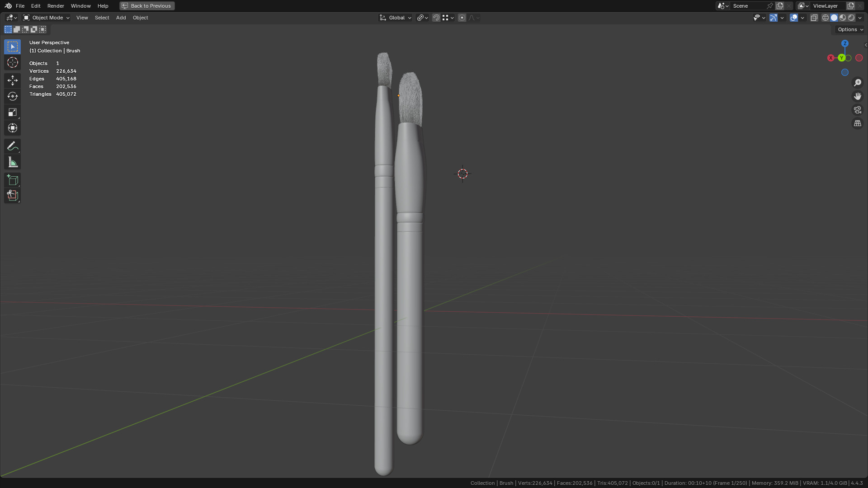The height and width of the screenshot is (488, 868).
Task: Open the Global transform orientation dropdown
Action: [x=396, y=18]
